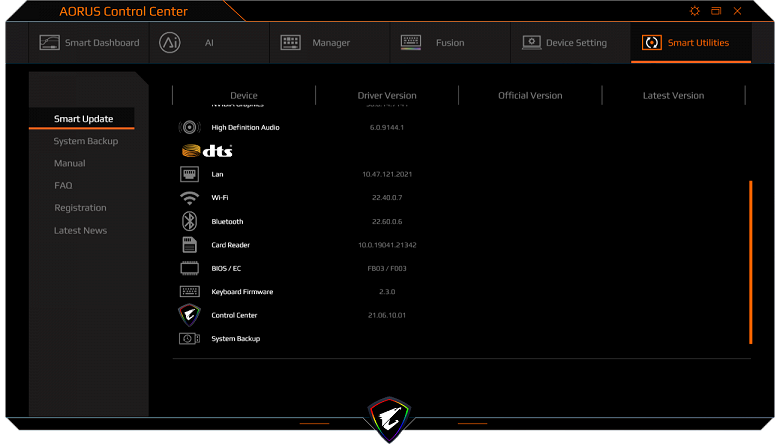
Task: Click the Official Version column header
Action: tap(530, 95)
